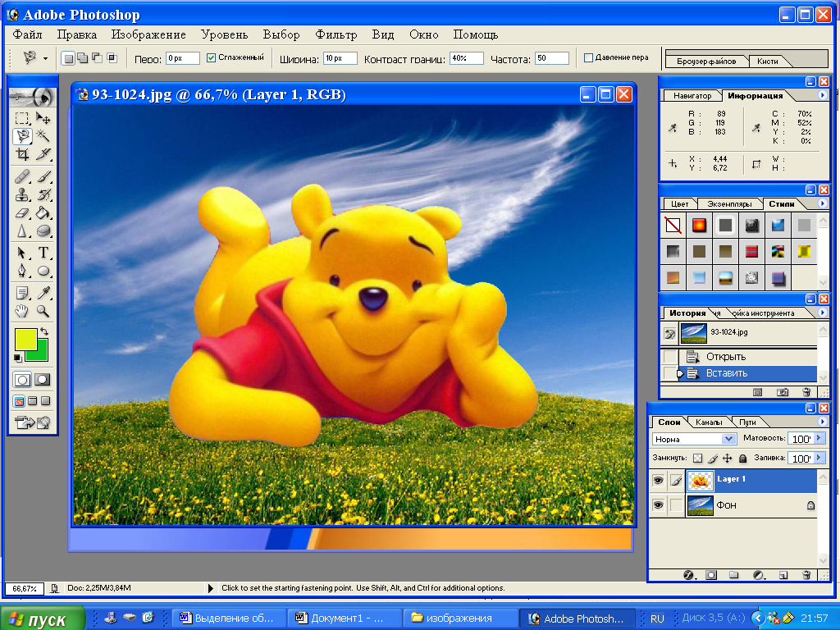Switch to the Экземпляры tab
This screenshot has width=840, height=630.
point(729,204)
